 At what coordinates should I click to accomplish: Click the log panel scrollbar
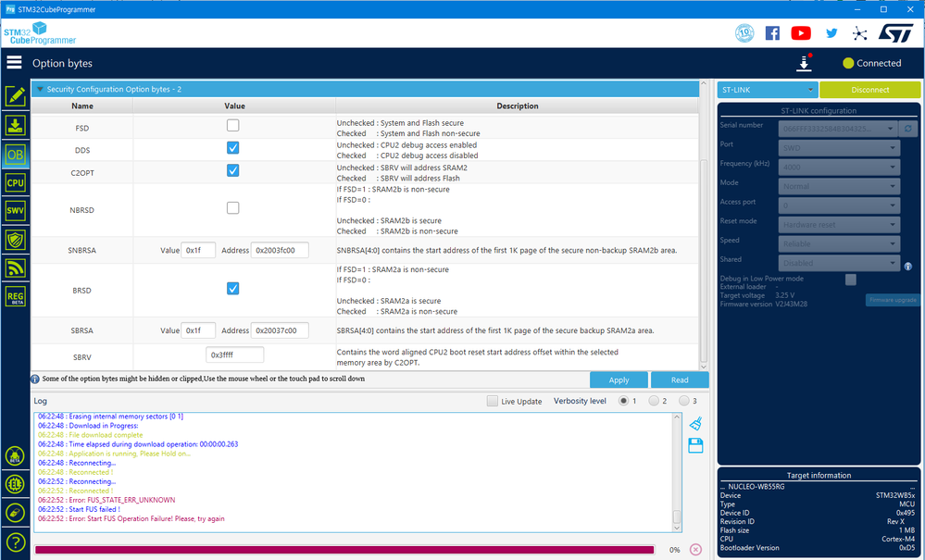(x=677, y=516)
